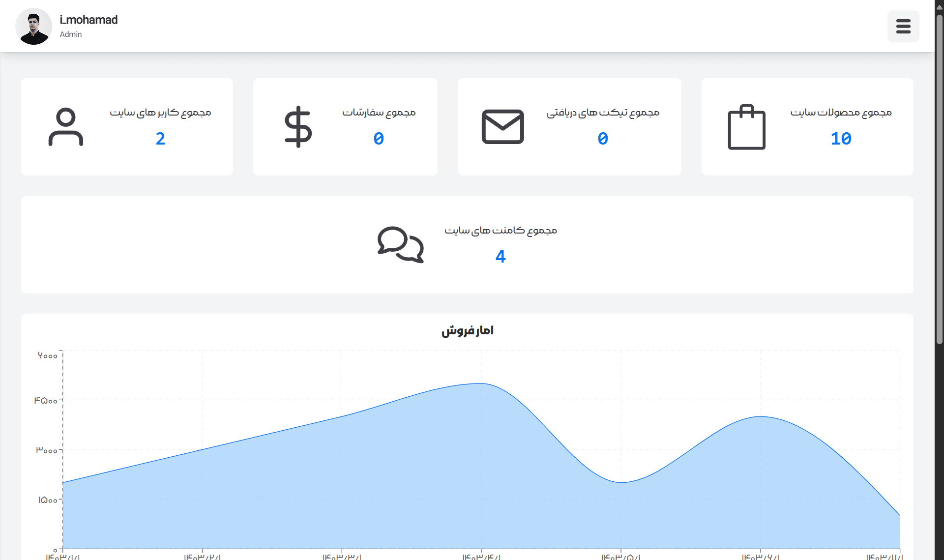Screen dimensions: 944x560
Task: Click the i_mohamad username
Action: point(88,20)
